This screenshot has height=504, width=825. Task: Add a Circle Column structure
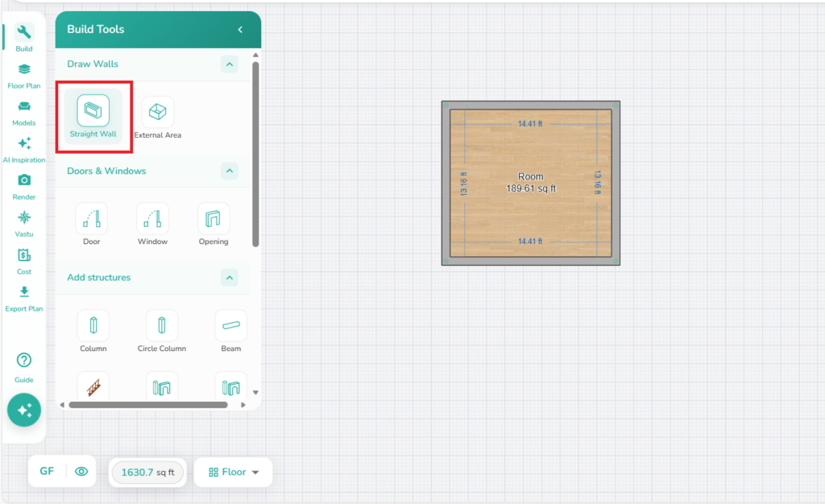pos(162,330)
